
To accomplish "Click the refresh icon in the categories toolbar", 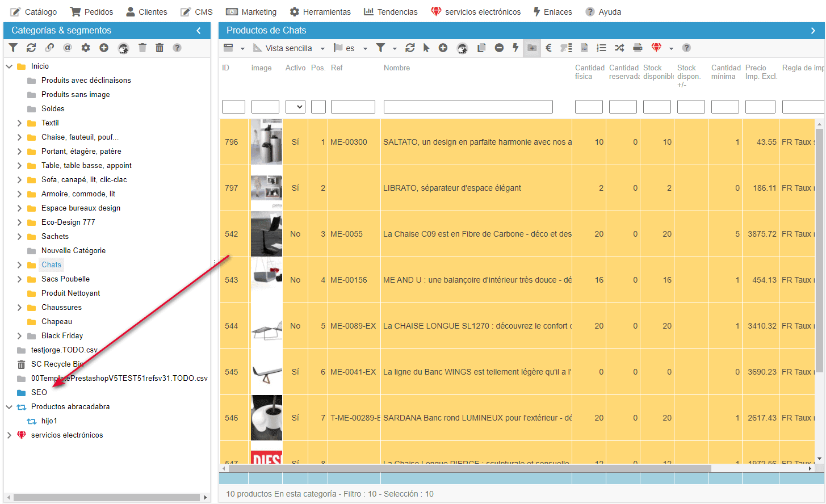I will (x=31, y=48).
